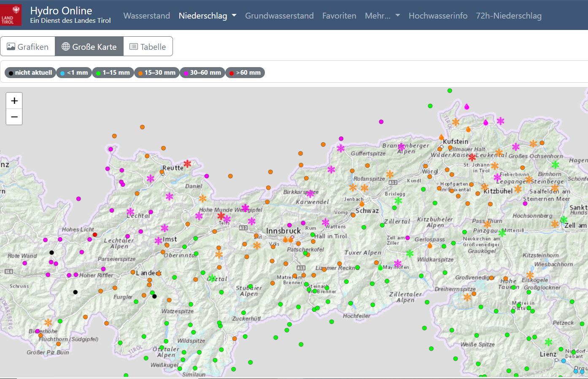588x379 pixels.
Task: Switch to Grafiken view
Action: tap(28, 46)
